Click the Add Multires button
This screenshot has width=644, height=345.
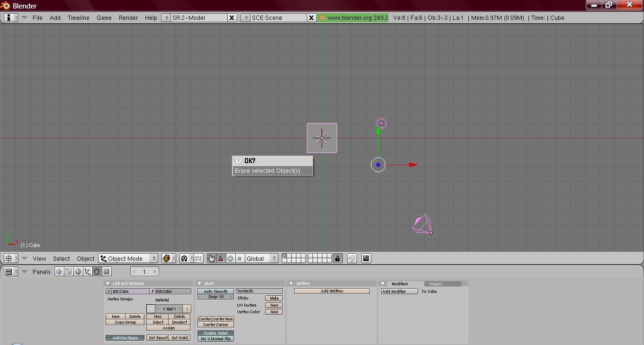tap(331, 291)
